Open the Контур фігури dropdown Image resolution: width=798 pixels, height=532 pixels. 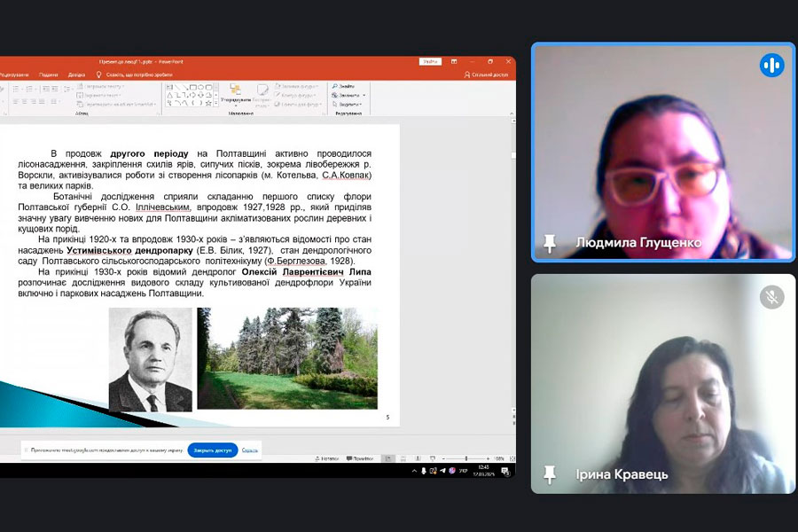point(295,95)
